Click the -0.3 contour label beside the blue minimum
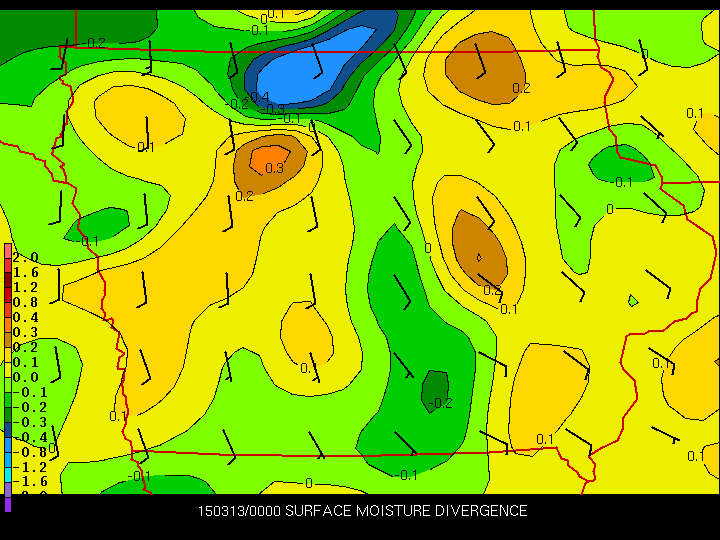This screenshot has height=540, width=720. click(274, 109)
